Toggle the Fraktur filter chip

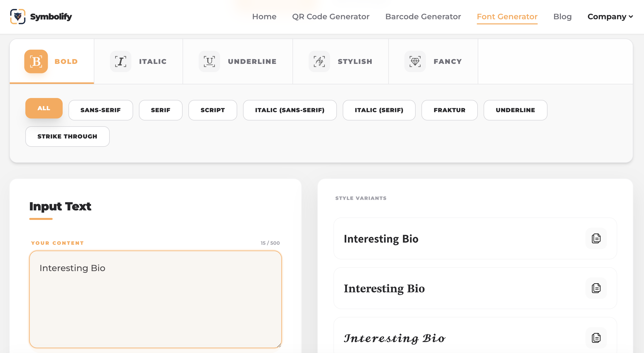449,110
